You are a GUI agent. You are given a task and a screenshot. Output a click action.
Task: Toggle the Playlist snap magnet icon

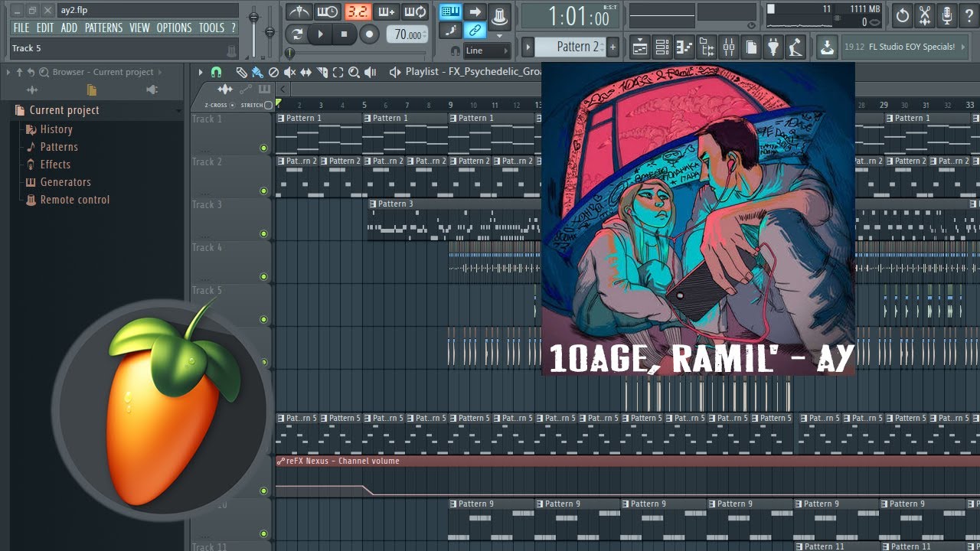pos(216,72)
